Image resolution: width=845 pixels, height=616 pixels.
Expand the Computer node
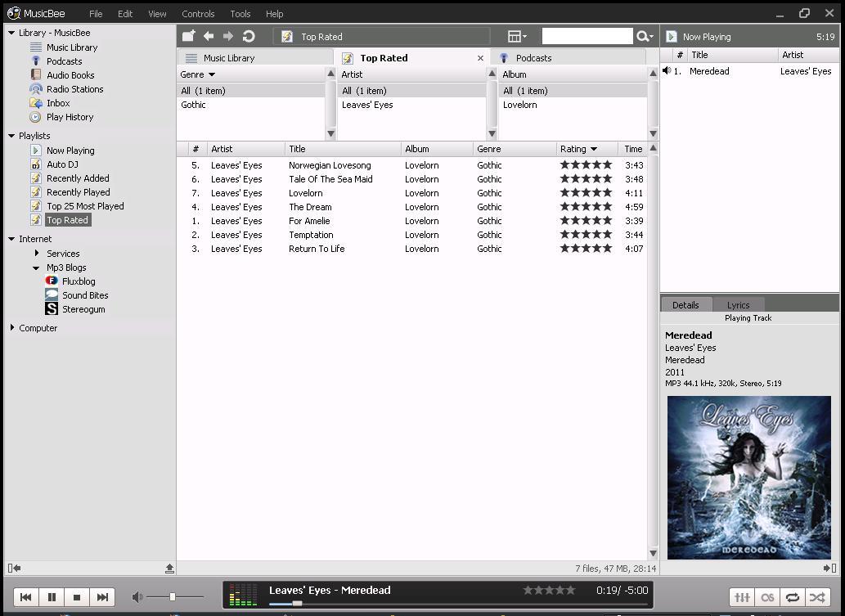tap(11, 328)
